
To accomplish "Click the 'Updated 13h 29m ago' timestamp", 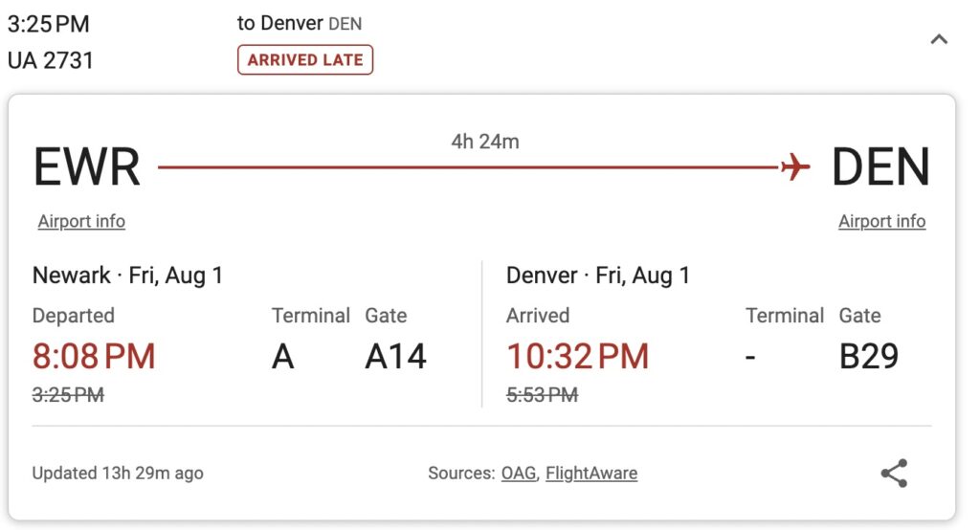I will [118, 474].
